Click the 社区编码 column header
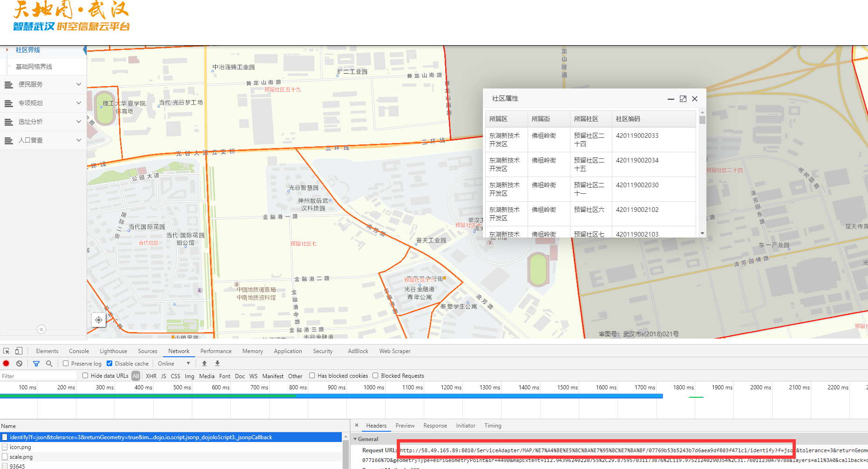 [x=654, y=119]
